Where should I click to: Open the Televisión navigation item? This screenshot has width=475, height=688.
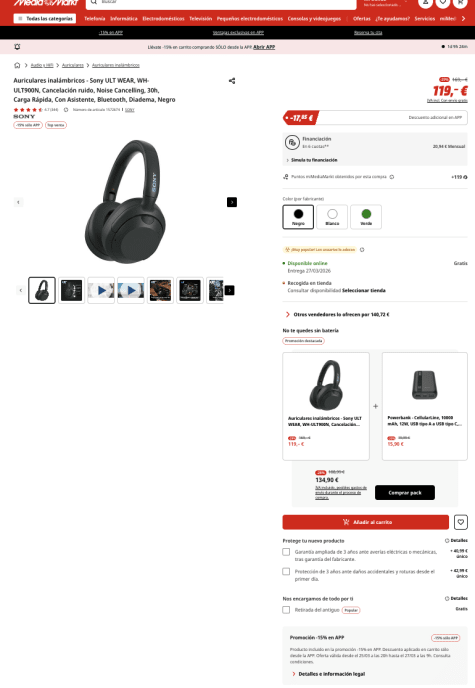click(x=200, y=18)
